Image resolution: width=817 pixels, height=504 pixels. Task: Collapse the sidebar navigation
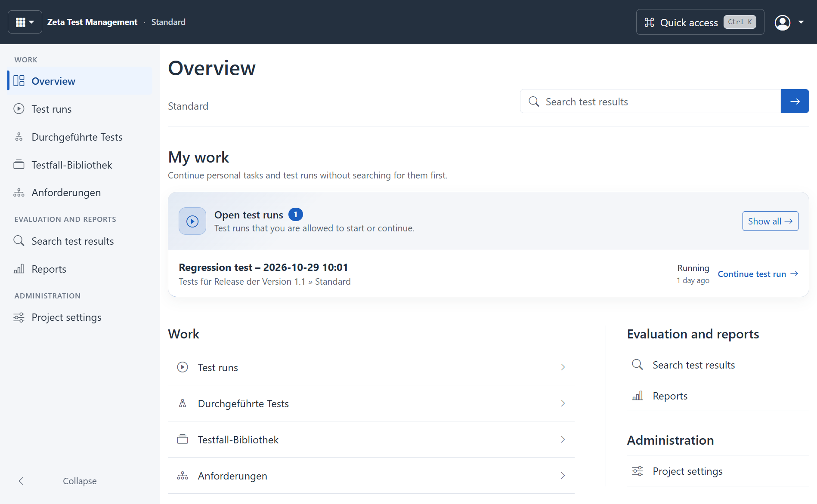point(80,481)
